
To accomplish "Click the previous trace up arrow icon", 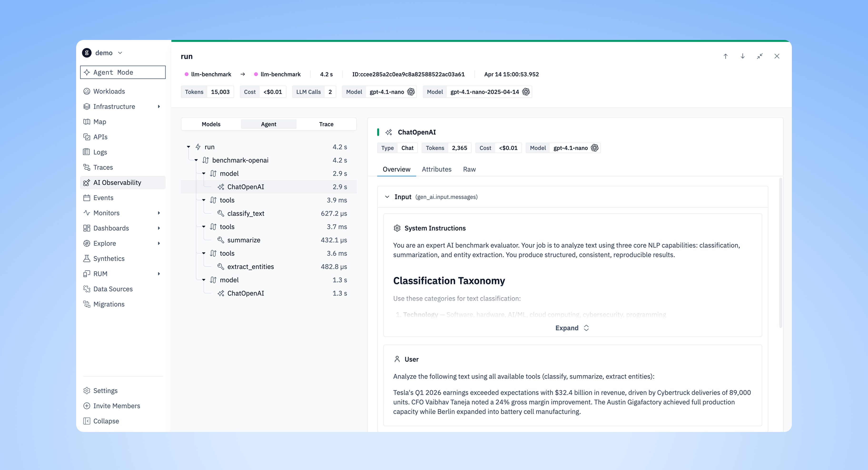I will (x=725, y=56).
